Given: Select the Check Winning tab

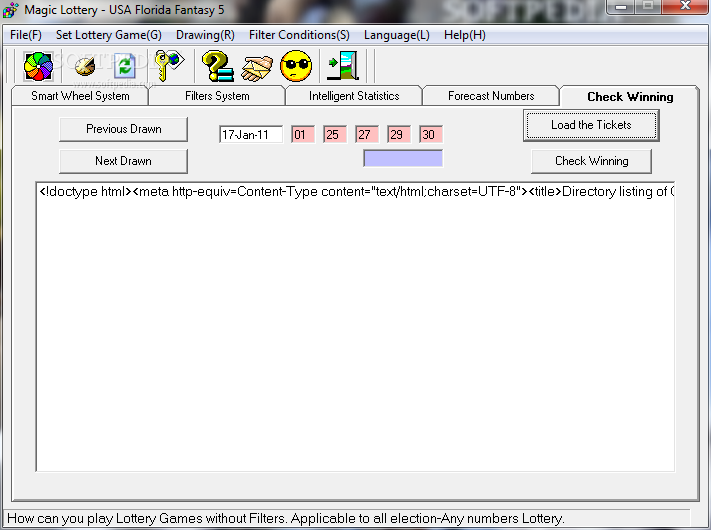Looking at the screenshot, I should [630, 97].
